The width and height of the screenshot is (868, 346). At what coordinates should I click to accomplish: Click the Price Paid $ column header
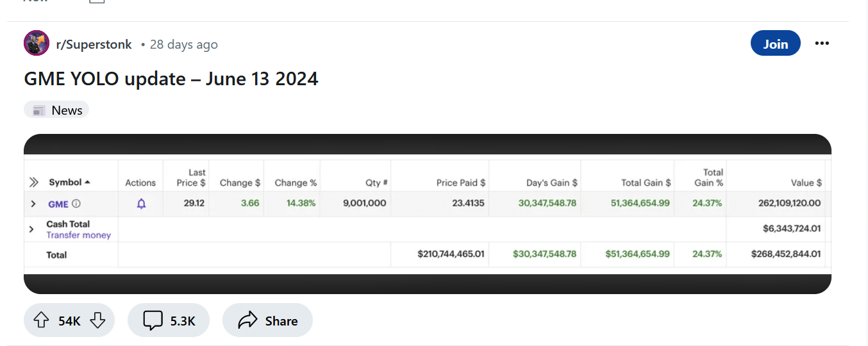coord(461,183)
